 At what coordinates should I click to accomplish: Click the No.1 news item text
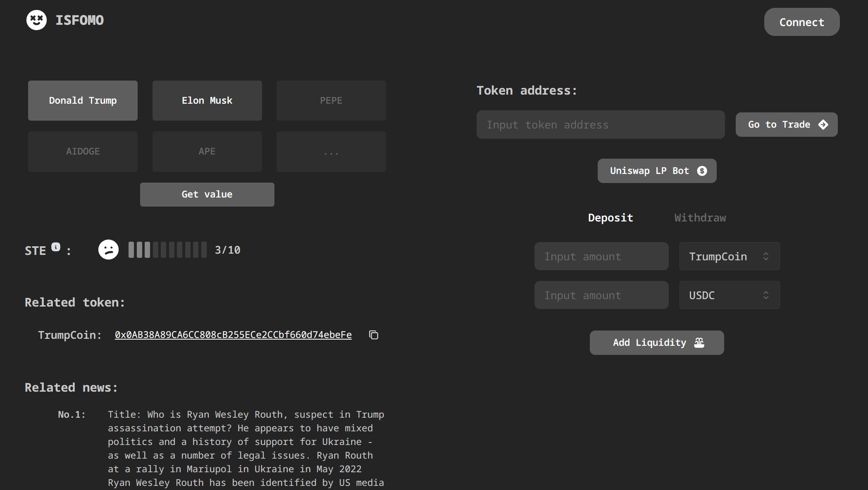tap(246, 449)
